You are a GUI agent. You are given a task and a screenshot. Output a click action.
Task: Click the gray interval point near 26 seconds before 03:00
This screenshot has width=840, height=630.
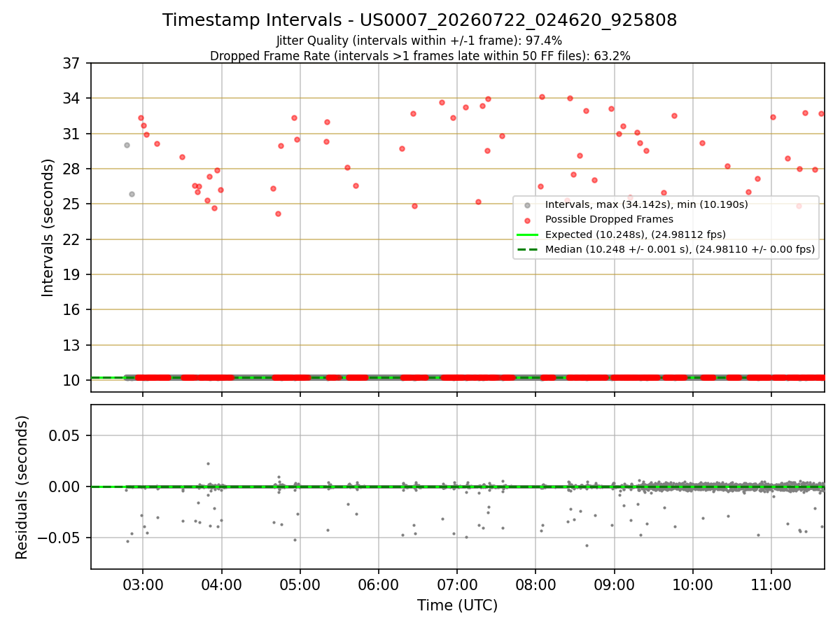click(x=132, y=194)
